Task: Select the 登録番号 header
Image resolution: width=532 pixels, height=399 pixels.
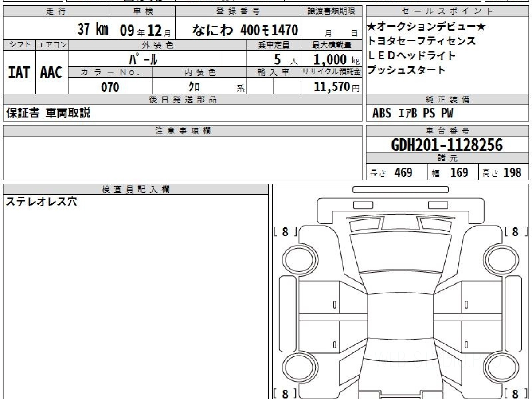Action: [239, 12]
